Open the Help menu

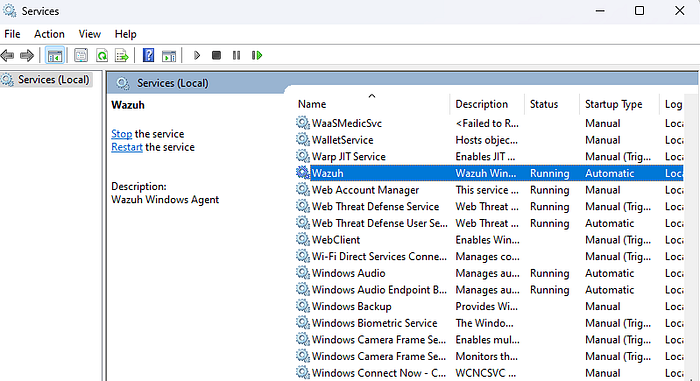pos(125,34)
